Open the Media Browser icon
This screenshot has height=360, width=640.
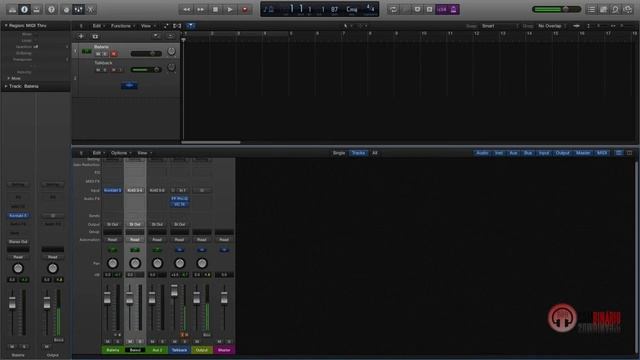(628, 9)
